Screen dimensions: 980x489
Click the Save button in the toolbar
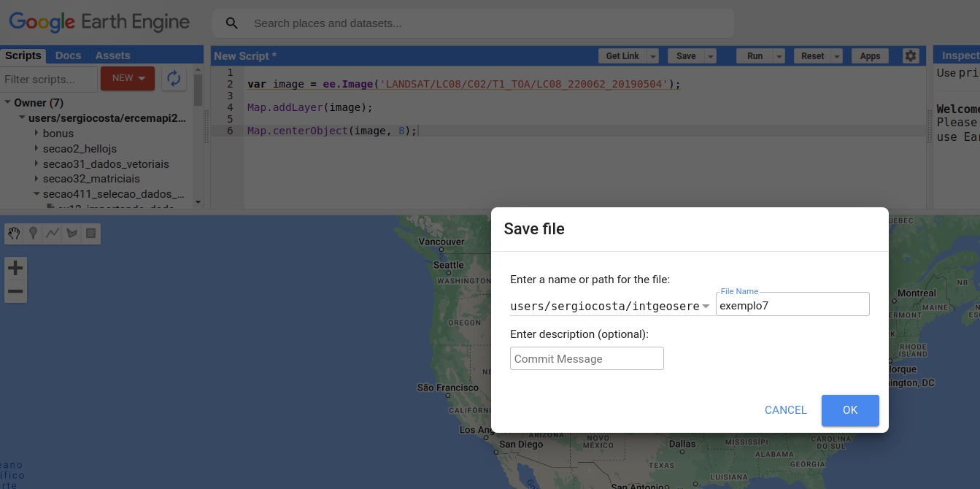(x=686, y=56)
